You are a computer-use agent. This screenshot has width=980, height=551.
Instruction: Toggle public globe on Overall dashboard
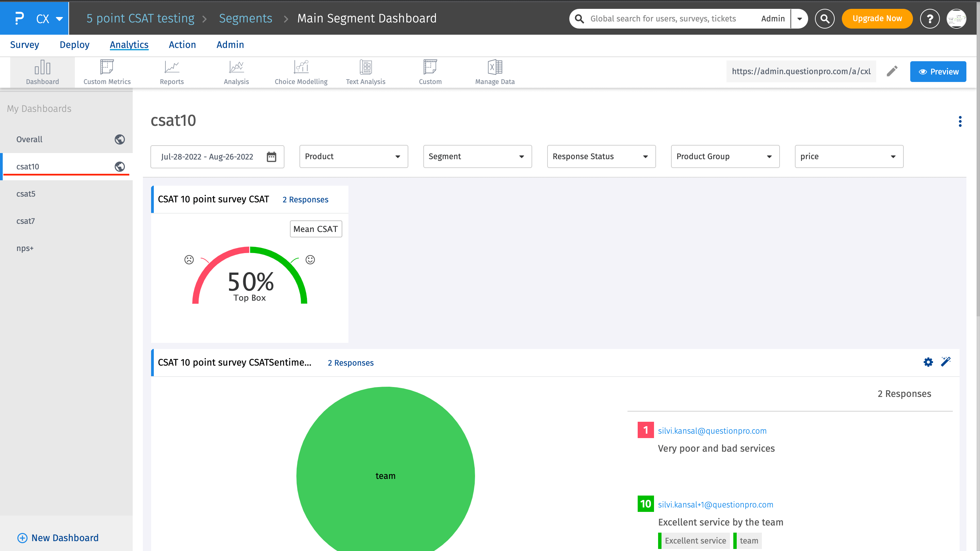click(119, 139)
